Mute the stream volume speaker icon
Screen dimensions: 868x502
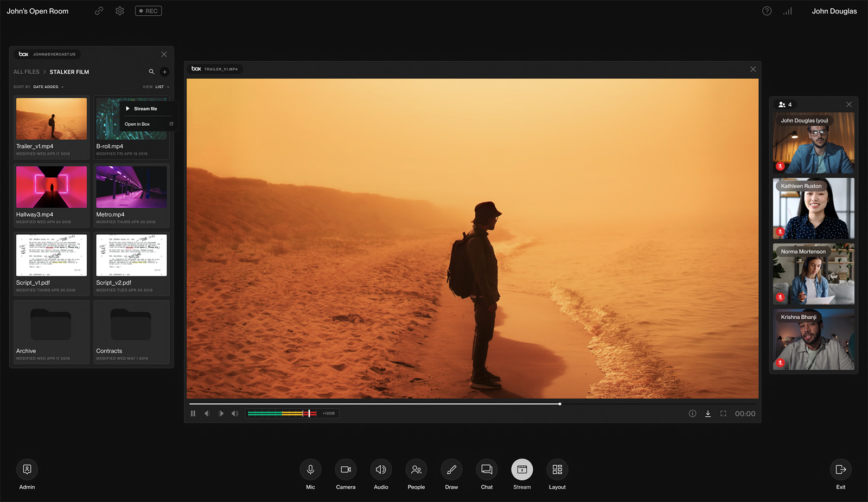point(235,414)
